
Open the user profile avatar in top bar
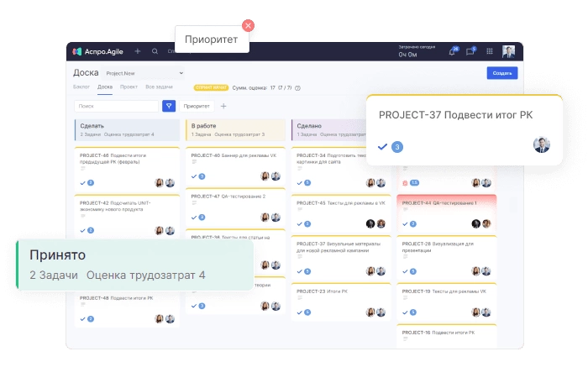[508, 51]
